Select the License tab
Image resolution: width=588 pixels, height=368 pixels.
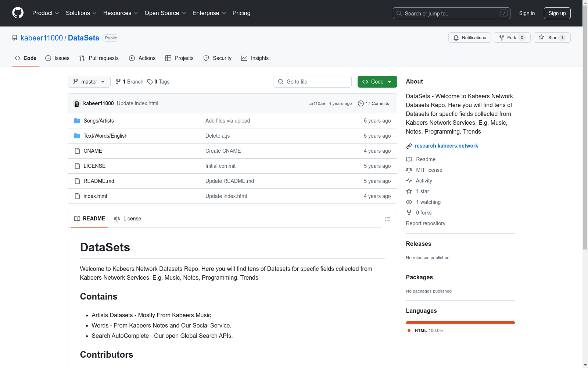coord(128,219)
